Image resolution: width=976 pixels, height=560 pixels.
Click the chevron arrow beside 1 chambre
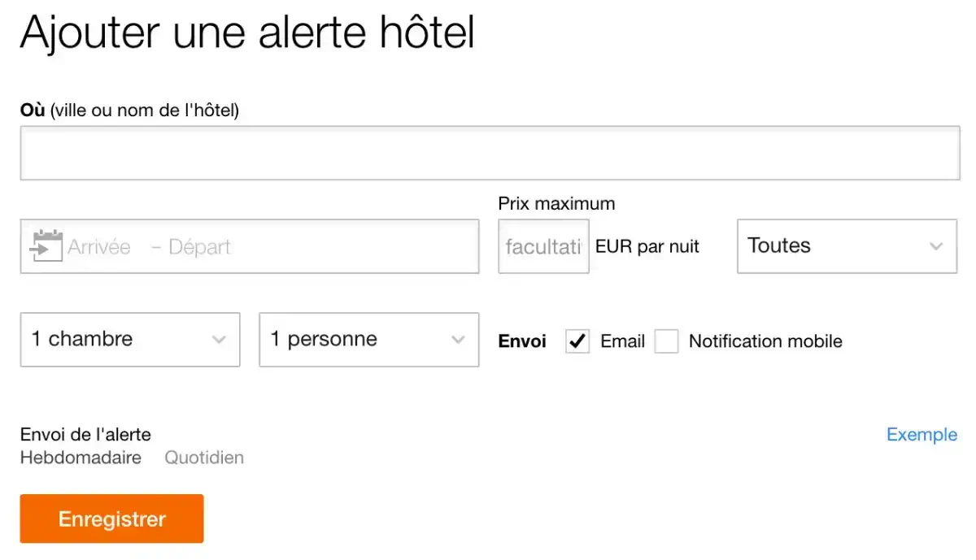pos(219,340)
